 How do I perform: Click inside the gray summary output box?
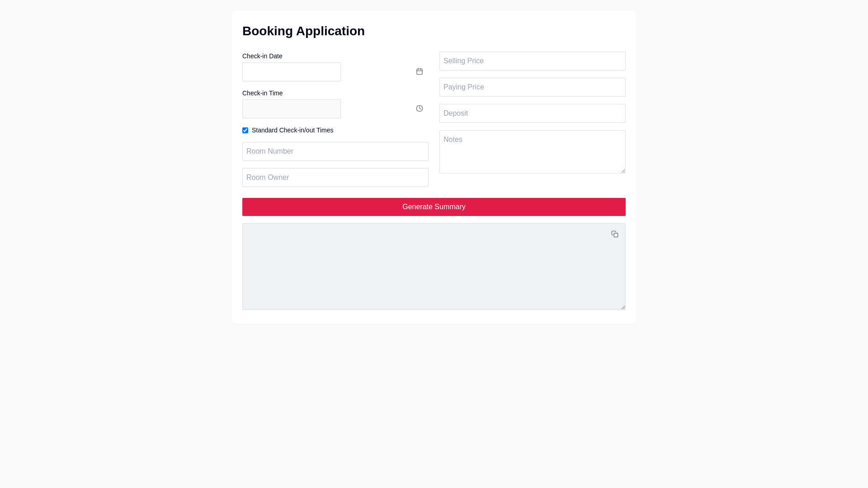click(425, 271)
